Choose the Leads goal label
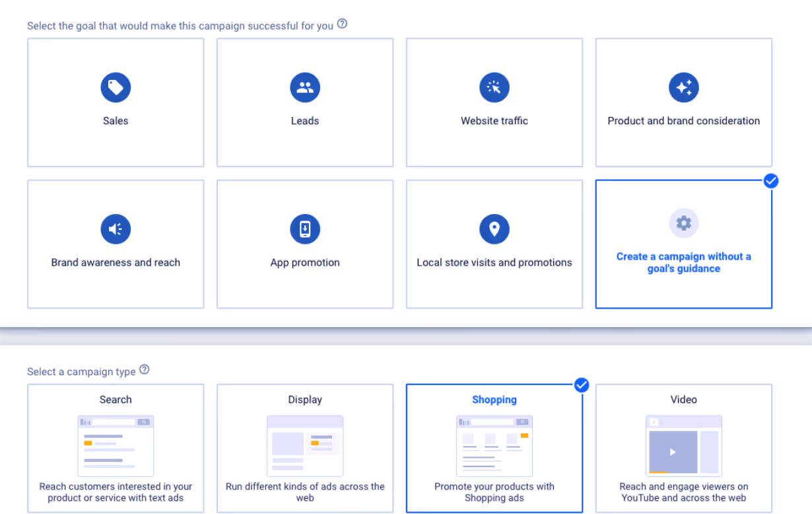The image size is (812, 514). click(x=305, y=121)
